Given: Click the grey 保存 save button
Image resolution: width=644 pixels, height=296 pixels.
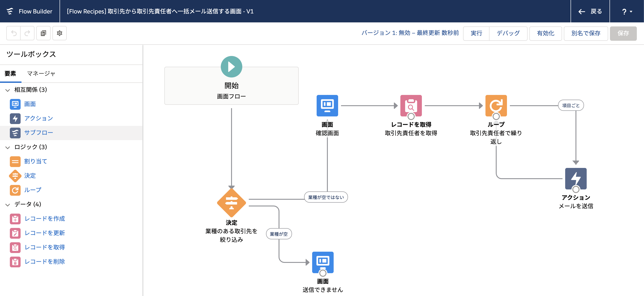Looking at the screenshot, I should [623, 33].
